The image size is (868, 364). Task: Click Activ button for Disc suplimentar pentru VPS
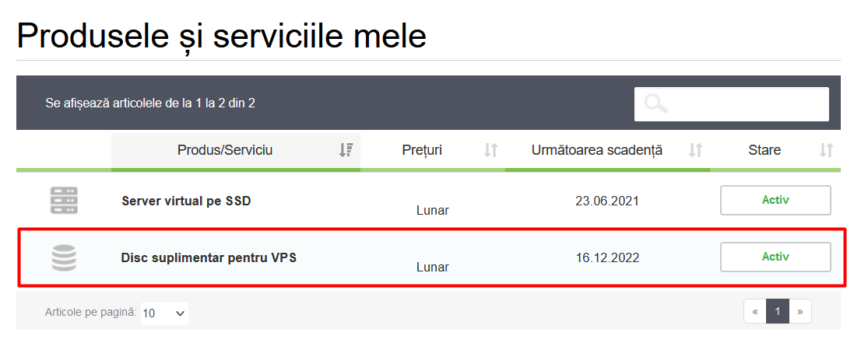tap(775, 257)
